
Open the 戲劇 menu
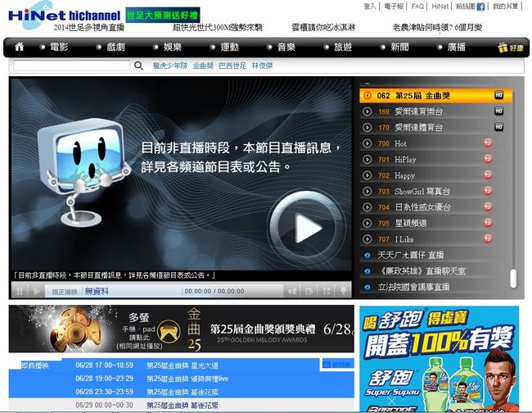point(115,47)
